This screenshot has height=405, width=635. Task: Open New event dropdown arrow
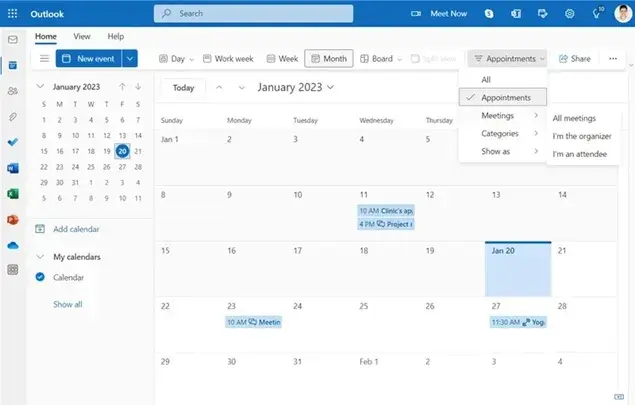(130, 59)
